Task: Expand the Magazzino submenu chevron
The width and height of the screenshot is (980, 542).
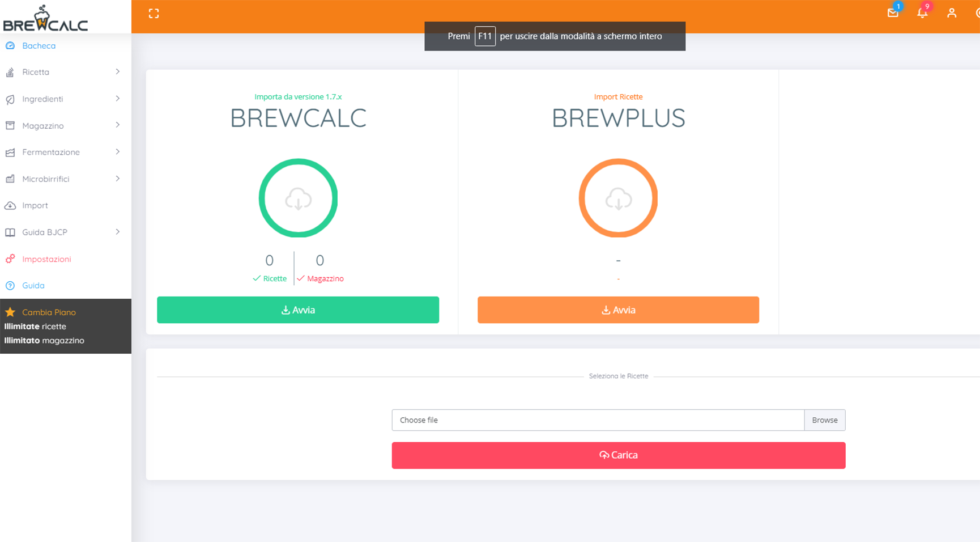Action: (118, 125)
